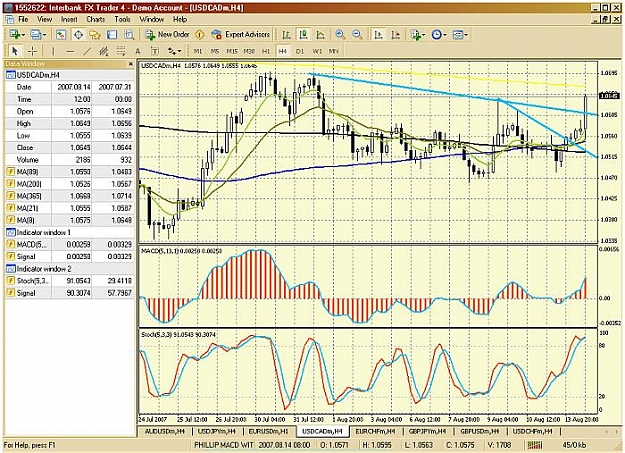Image resolution: width=625 pixels, height=453 pixels.
Task: Select the Cursor arrow tool
Action: click(15, 51)
